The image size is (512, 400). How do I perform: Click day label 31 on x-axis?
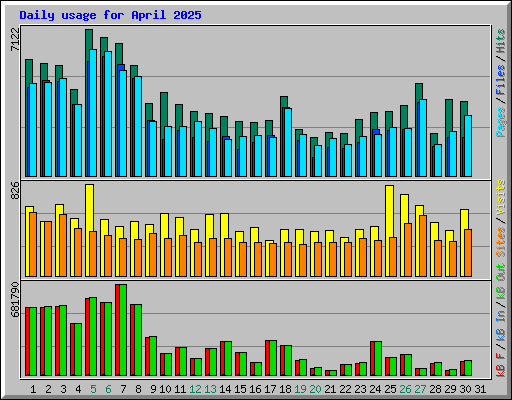[480, 389]
